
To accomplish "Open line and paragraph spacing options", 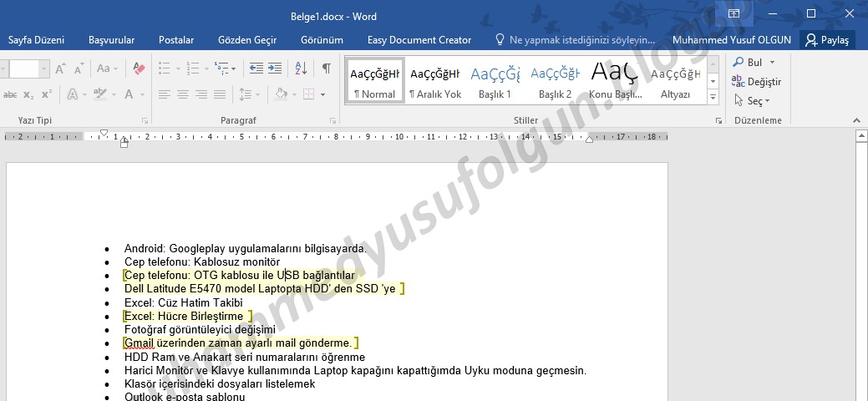I will [249, 94].
